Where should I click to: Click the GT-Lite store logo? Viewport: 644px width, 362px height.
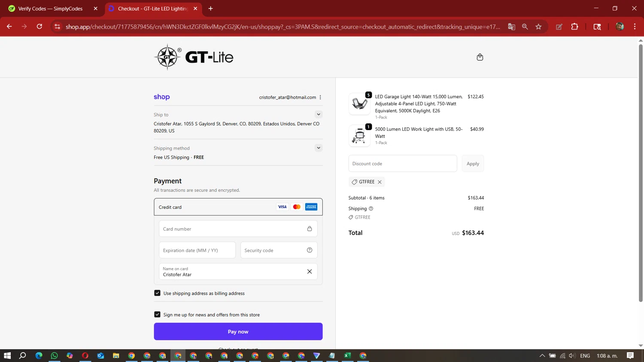click(194, 57)
